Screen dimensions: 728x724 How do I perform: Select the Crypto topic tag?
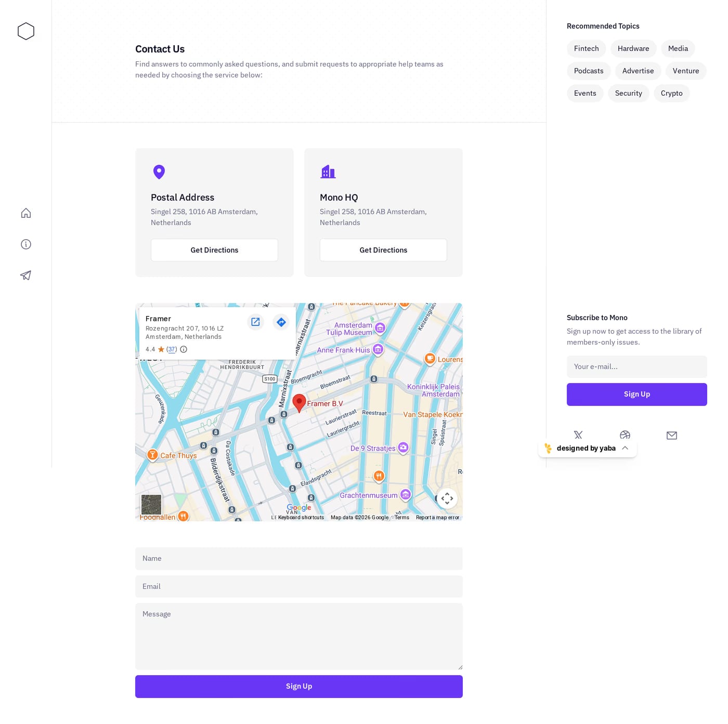point(672,93)
